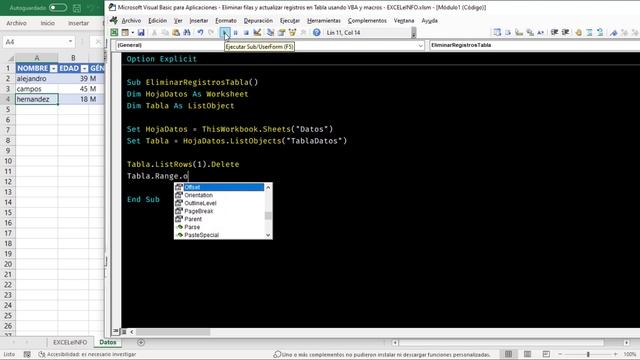The height and width of the screenshot is (360, 640).
Task: Click the Insert UserForm icon in VBA toolbar
Action: (x=125, y=33)
